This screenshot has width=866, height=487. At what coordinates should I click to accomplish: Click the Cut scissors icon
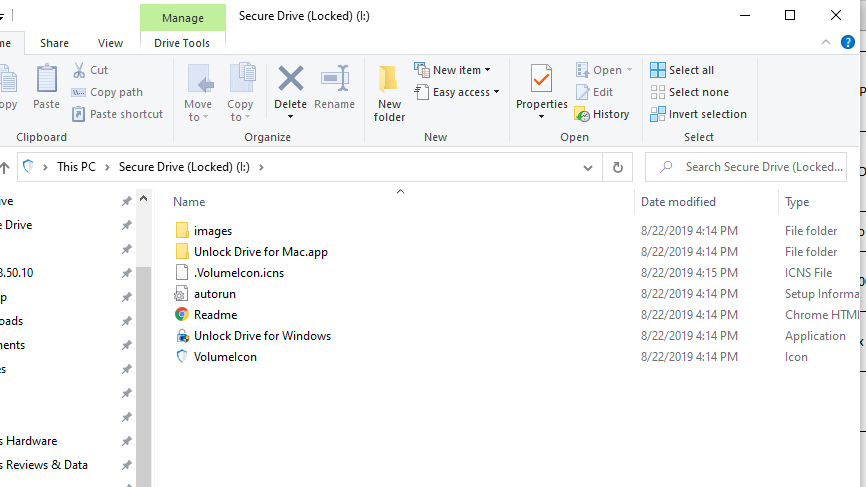(x=79, y=70)
